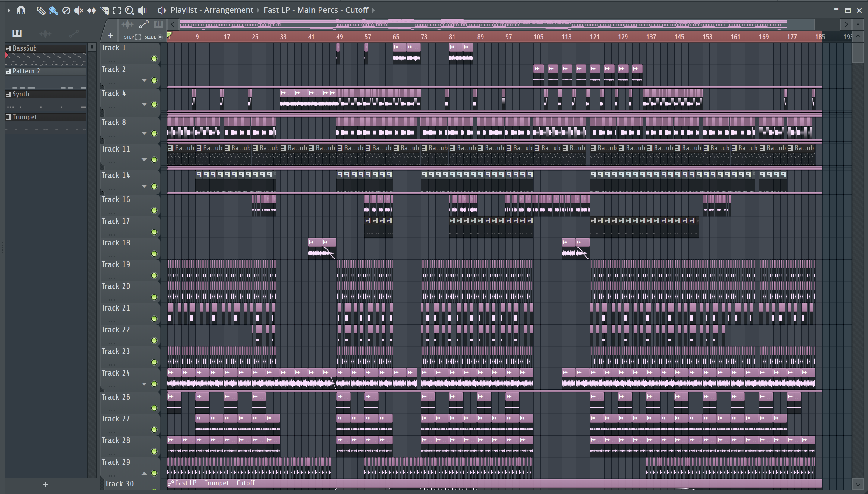The image size is (868, 494).
Task: Choose the Select marquee tool
Action: tap(117, 11)
